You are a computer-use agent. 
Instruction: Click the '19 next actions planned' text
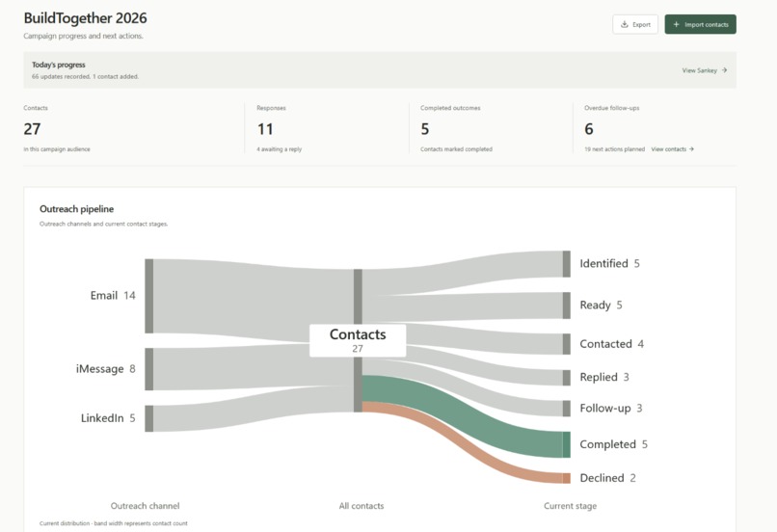point(614,149)
